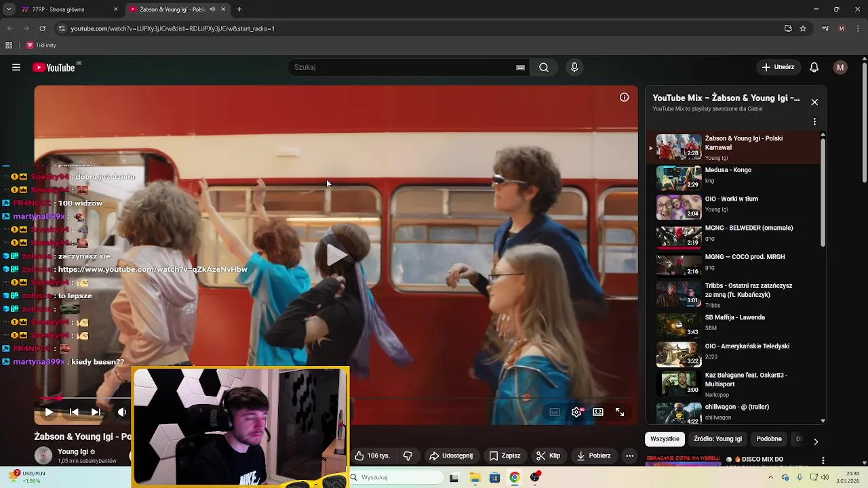Open a new browser tab
This screenshot has height=488, width=868.
coord(239,9)
